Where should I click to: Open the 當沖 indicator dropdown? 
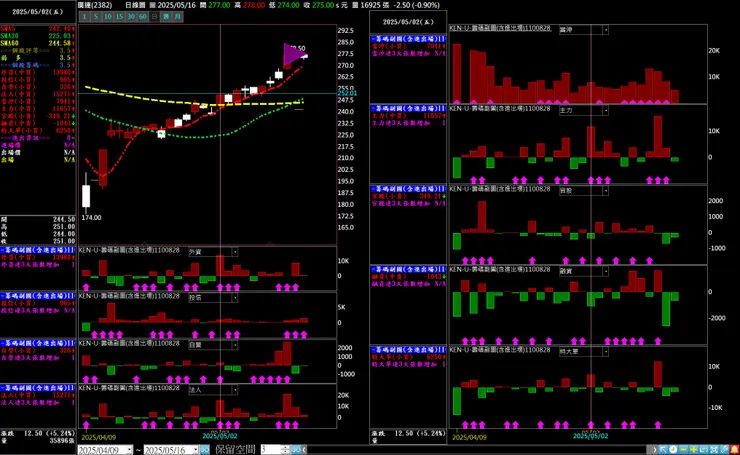tap(605, 30)
